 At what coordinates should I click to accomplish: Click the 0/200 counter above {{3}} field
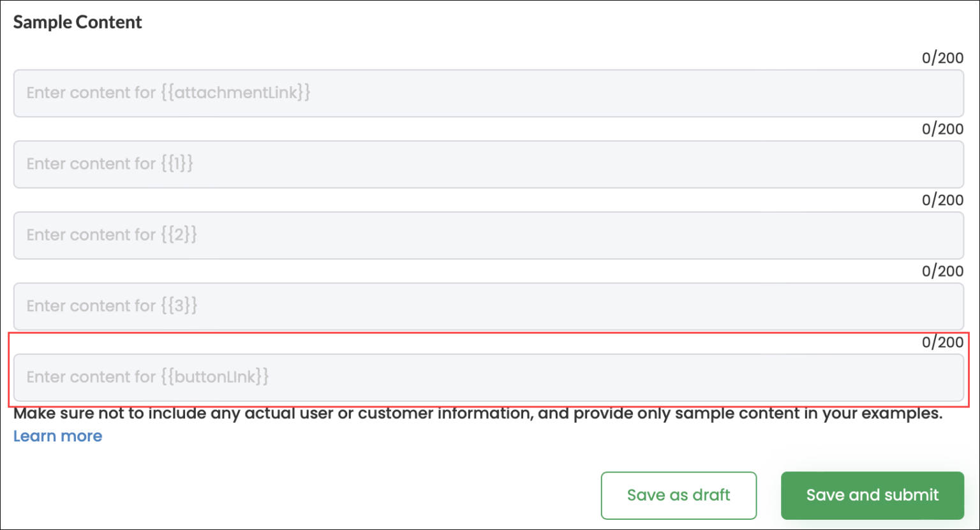tap(942, 271)
